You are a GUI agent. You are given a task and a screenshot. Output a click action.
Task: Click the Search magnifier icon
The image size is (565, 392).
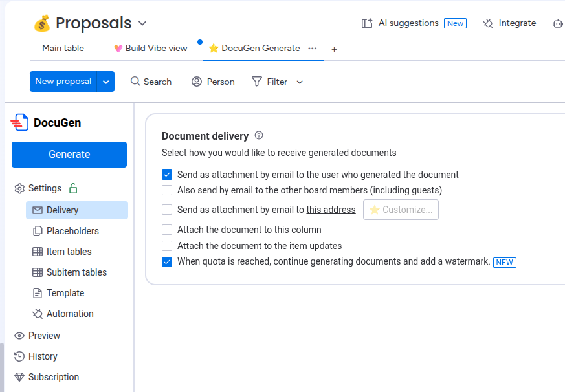click(x=135, y=81)
